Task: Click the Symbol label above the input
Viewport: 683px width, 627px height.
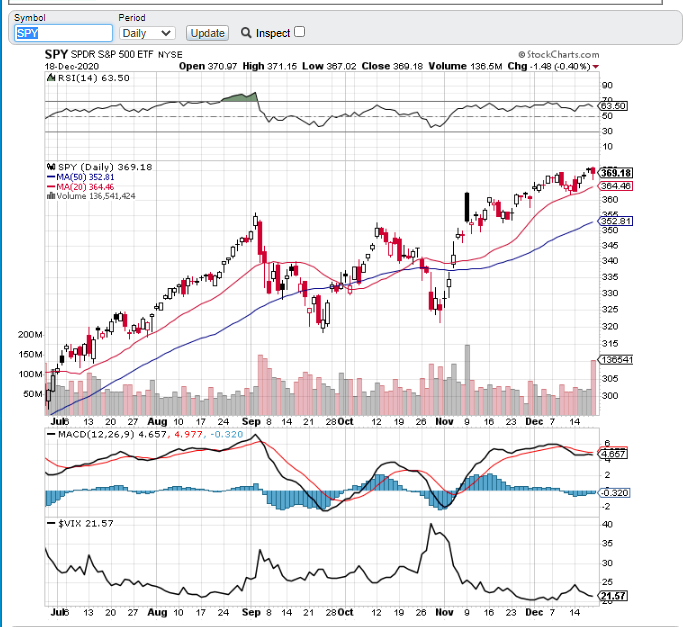Action: [30, 18]
